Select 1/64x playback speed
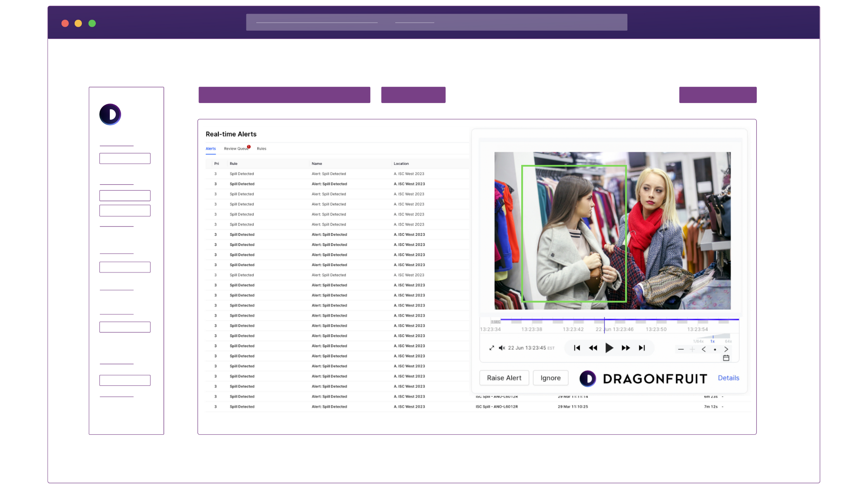Viewport: 868px width, 488px height. coord(698,342)
